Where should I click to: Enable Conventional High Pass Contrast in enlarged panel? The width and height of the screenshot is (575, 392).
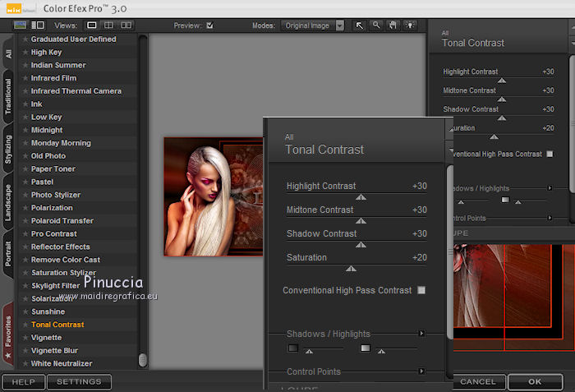coord(421,290)
